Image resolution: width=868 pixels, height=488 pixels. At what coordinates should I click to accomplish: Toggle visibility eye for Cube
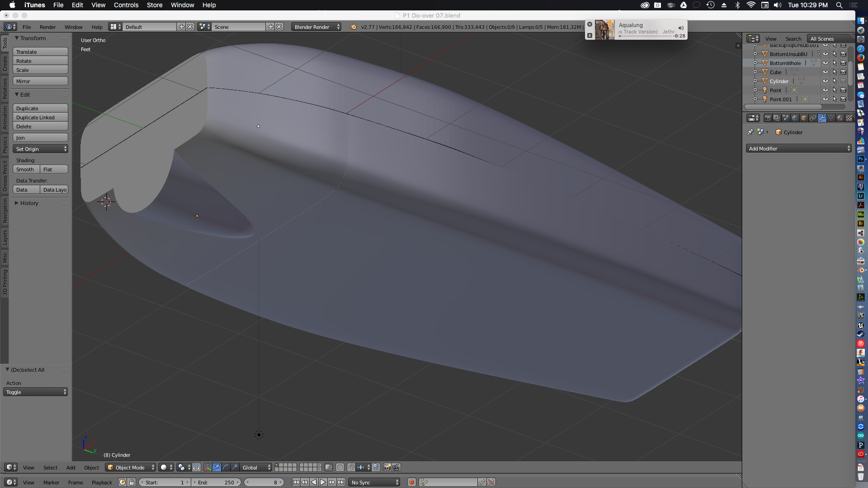825,72
